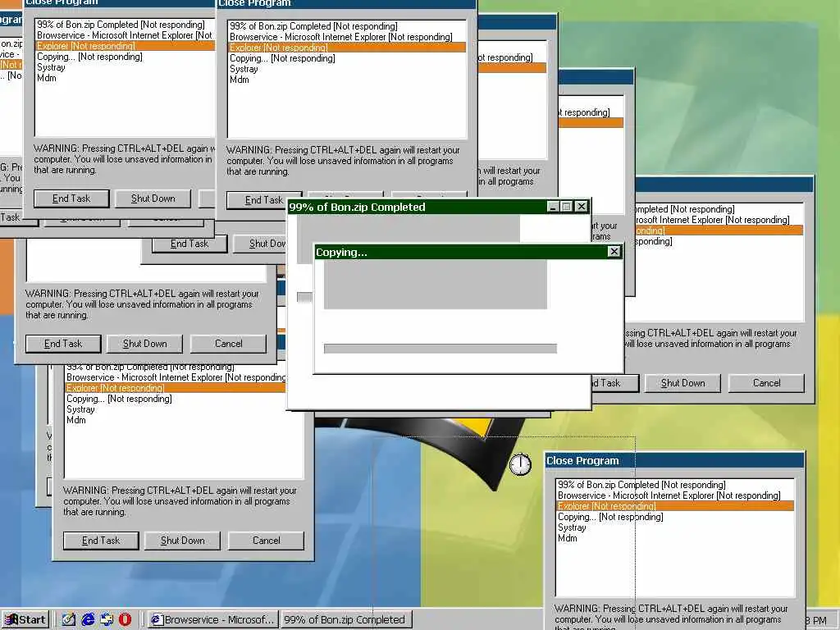Screen dimensions: 840x630
Task: Click Shut Down in the bottom-left Close Program dialog
Action: pyautogui.click(x=183, y=541)
